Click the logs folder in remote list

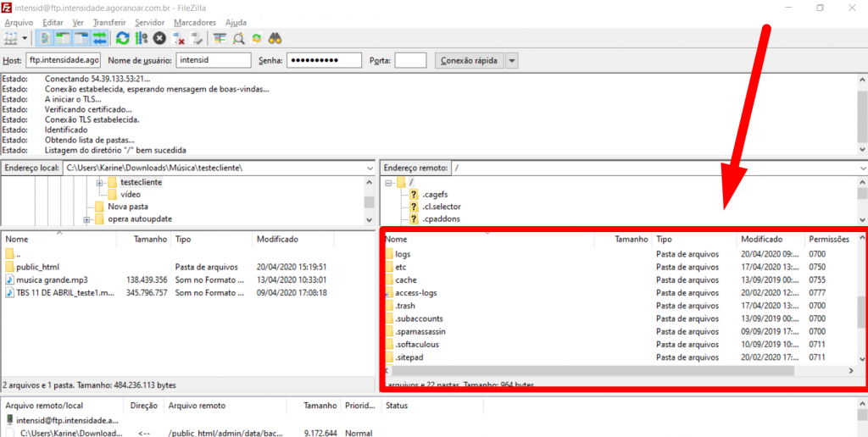point(403,254)
